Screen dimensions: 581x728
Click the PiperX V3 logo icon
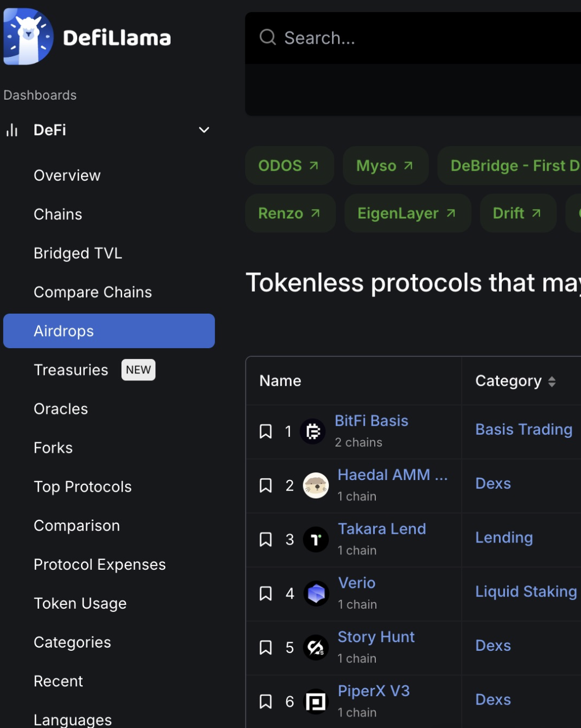coord(316,702)
